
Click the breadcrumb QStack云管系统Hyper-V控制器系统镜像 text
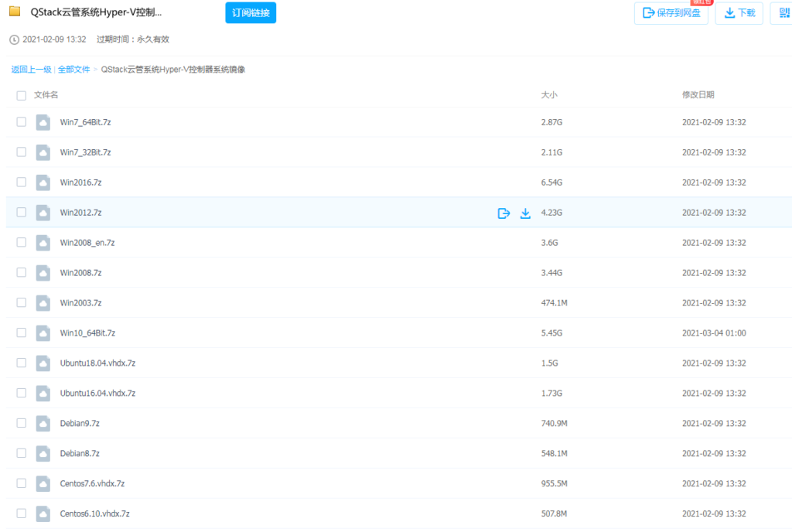coord(172,70)
